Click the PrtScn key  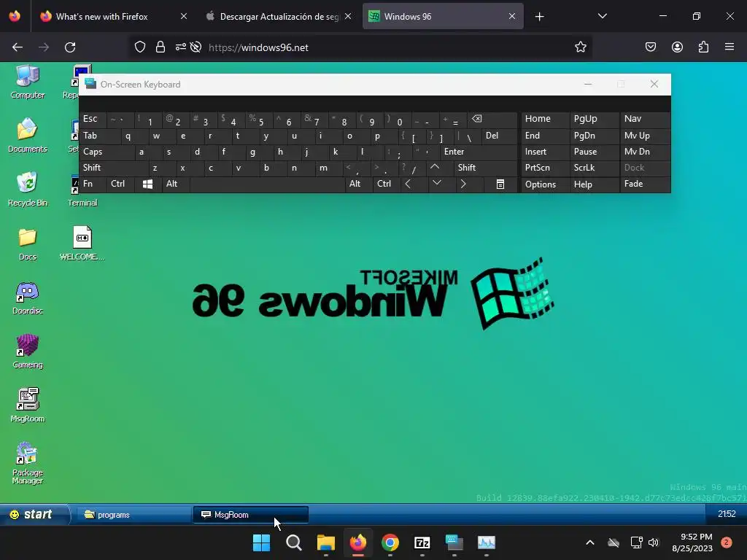545,168
